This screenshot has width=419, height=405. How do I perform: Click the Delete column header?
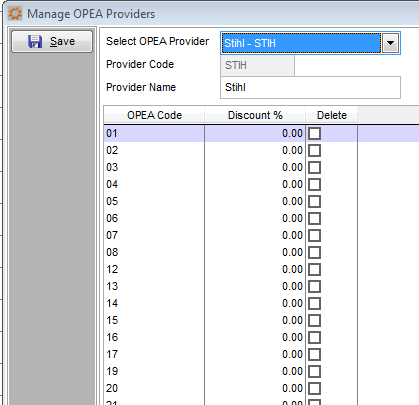point(332,115)
